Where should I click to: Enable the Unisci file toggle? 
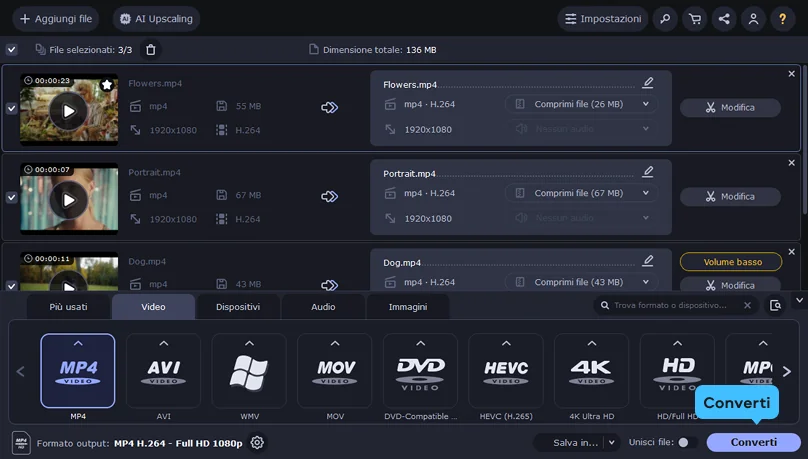[687, 443]
